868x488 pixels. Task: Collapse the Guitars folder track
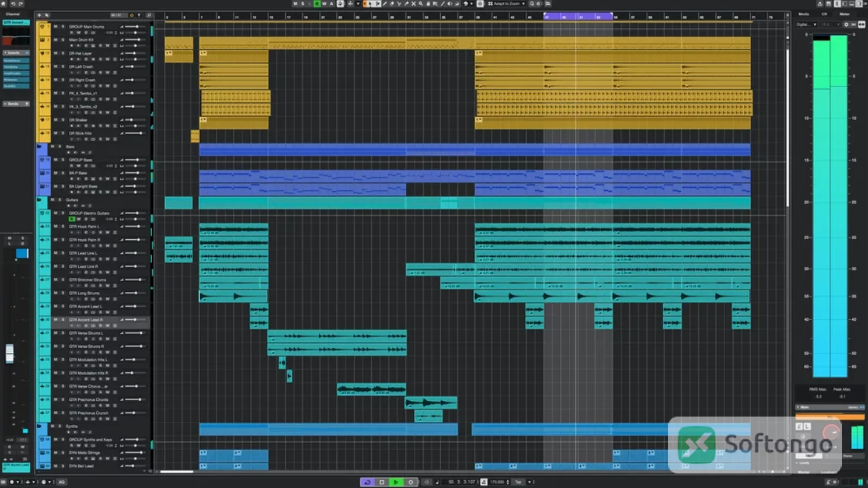pos(39,199)
